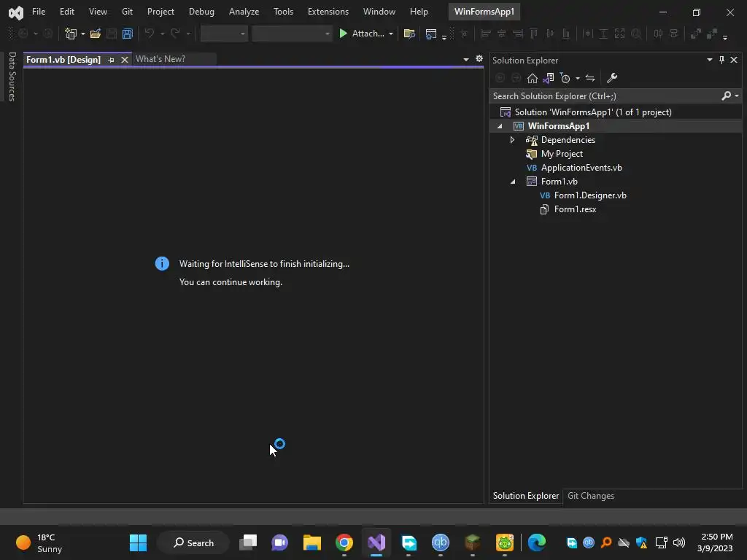Click the Save All icon

point(127,34)
